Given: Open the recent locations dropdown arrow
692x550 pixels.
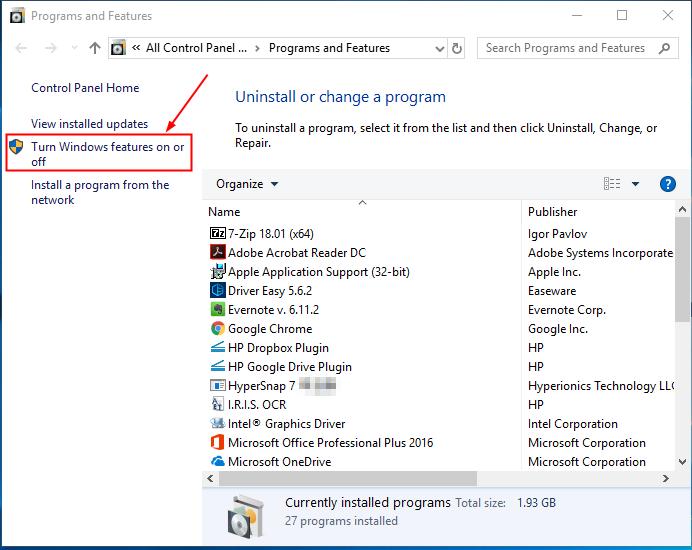Looking at the screenshot, I should pos(74,48).
